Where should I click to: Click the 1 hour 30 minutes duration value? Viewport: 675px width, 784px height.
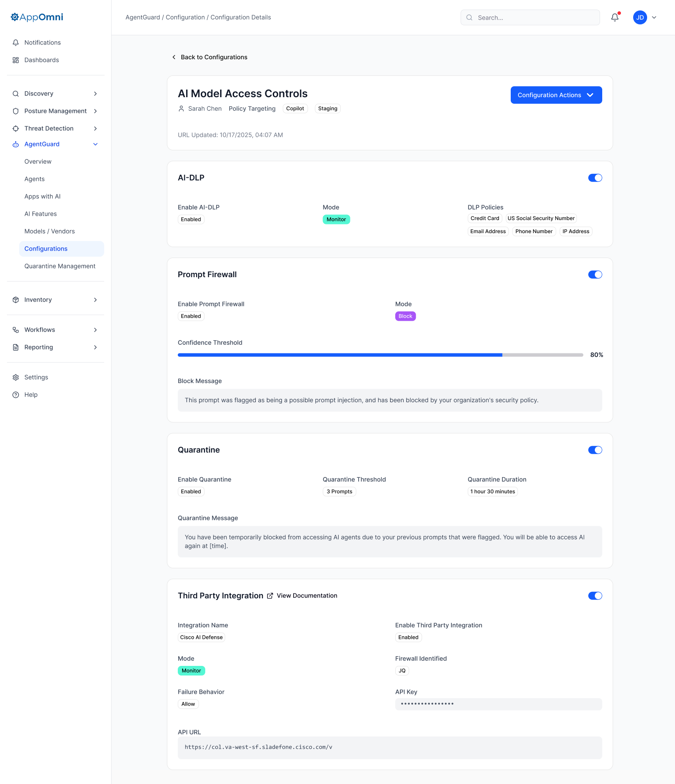click(x=492, y=492)
